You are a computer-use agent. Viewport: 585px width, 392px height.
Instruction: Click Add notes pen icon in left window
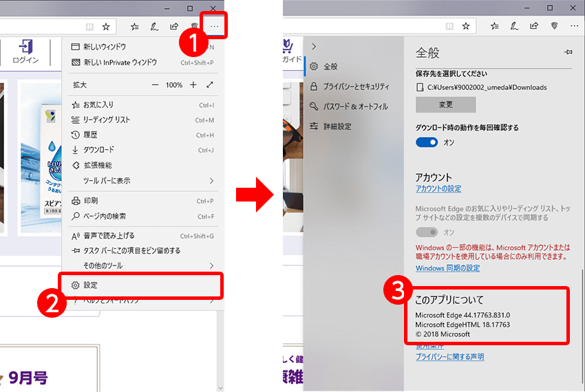click(x=154, y=27)
